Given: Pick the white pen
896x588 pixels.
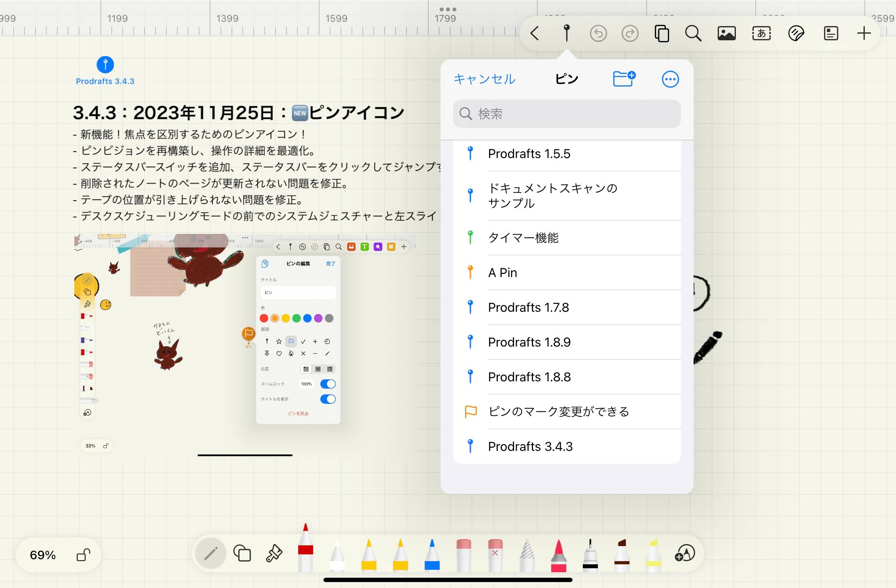Looking at the screenshot, I should coord(337,555).
